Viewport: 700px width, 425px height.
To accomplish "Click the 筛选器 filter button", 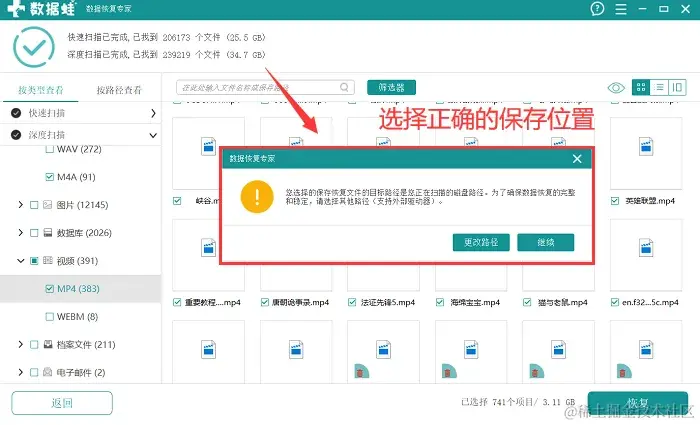I will [x=391, y=88].
